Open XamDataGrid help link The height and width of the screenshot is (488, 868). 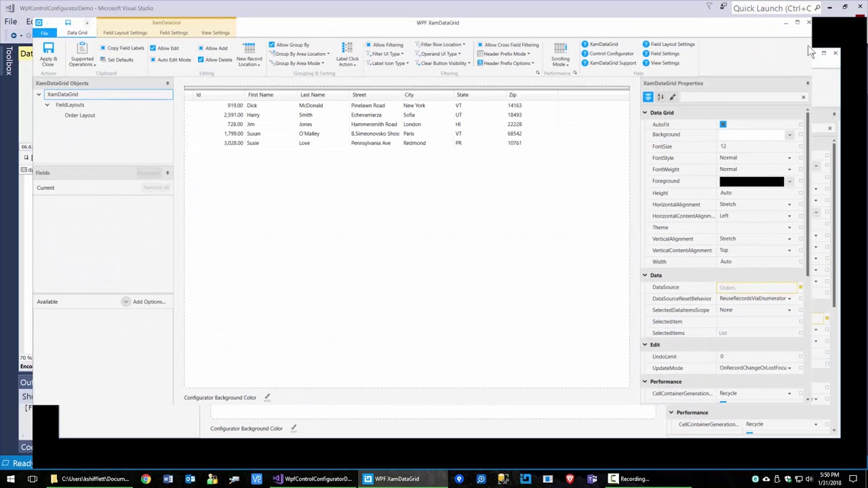tap(599, 44)
